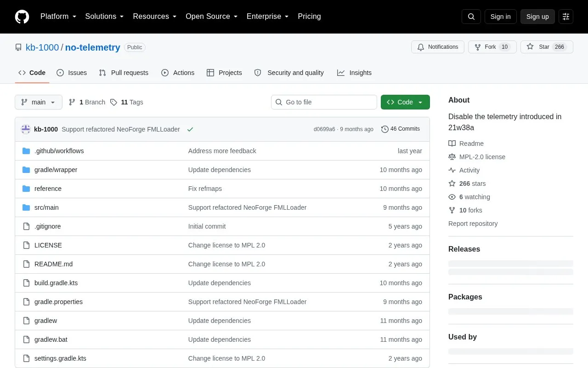This screenshot has height=368, width=588.
Task: Open build.gradle.kts file
Action: 56,283
